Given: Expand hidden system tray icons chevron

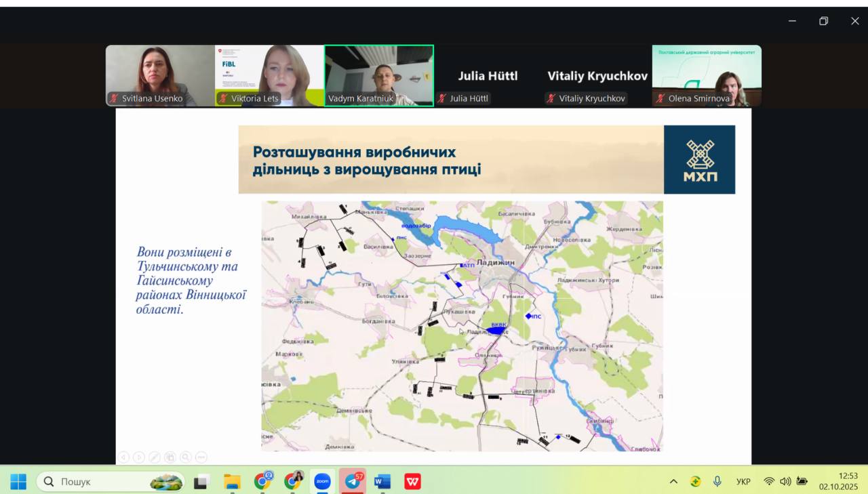Looking at the screenshot, I should (x=673, y=482).
